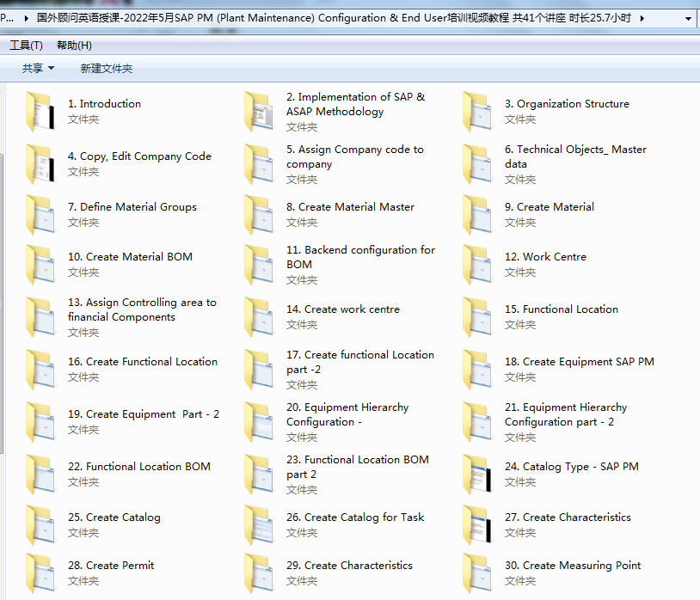Click the left pane vertical scrollbar
This screenshot has height=600, width=700.
click(x=2, y=303)
